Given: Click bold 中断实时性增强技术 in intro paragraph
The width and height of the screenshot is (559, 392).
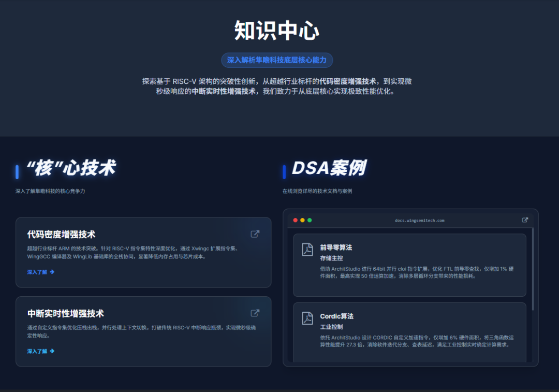Looking at the screenshot, I should tap(224, 91).
